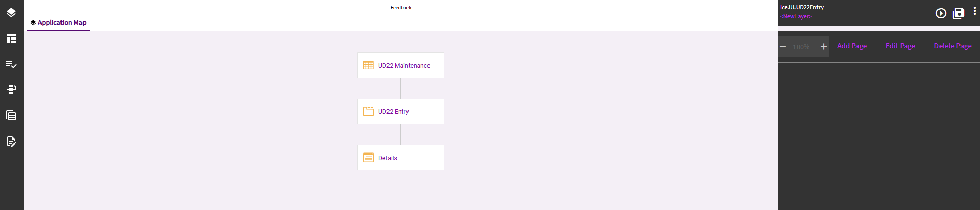The height and width of the screenshot is (210, 980).
Task: Select the UD22 Maintenance page node
Action: pyautogui.click(x=401, y=65)
